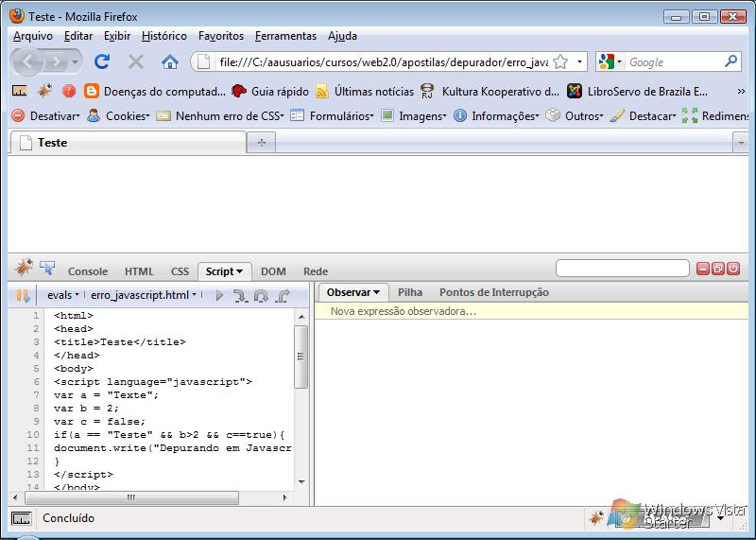This screenshot has width=756, height=540.
Task: Switch to the Firebug Rede tab
Action: pos(316,271)
